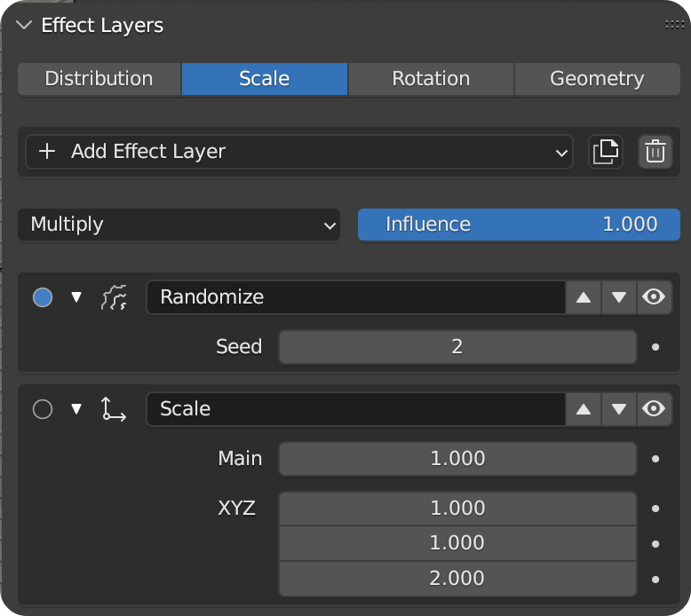This screenshot has width=691, height=616.
Task: Move the Scale layer up
Action: pos(584,409)
